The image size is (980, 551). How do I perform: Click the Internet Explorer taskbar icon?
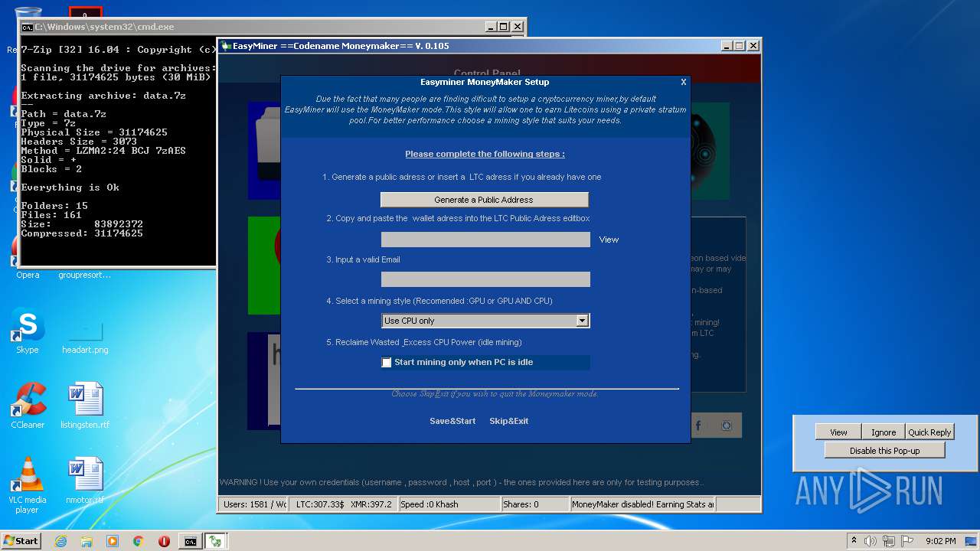[60, 541]
